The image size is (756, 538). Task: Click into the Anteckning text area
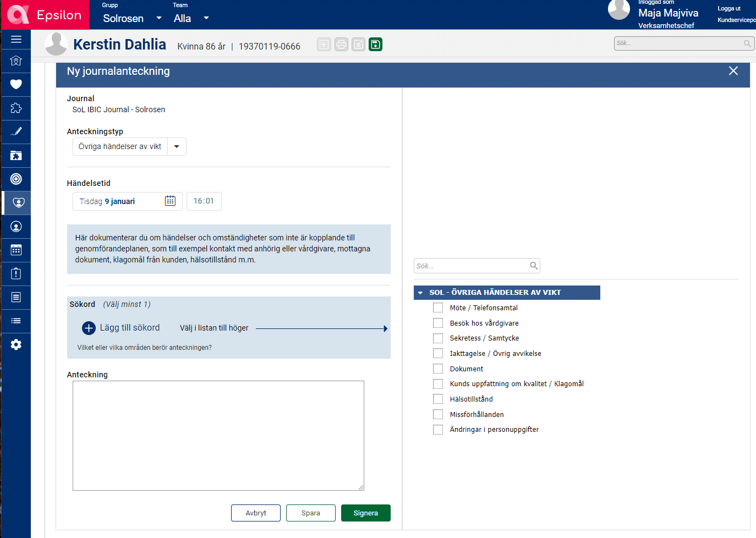[x=218, y=435]
